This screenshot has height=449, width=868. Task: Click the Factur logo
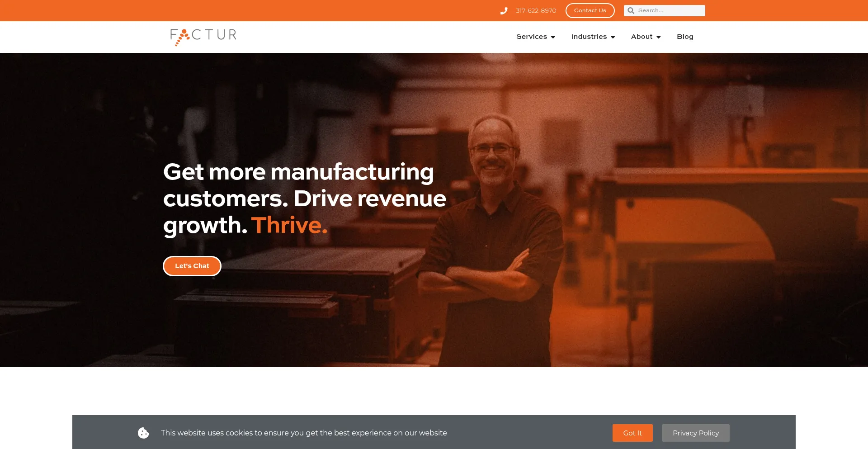[x=203, y=37]
